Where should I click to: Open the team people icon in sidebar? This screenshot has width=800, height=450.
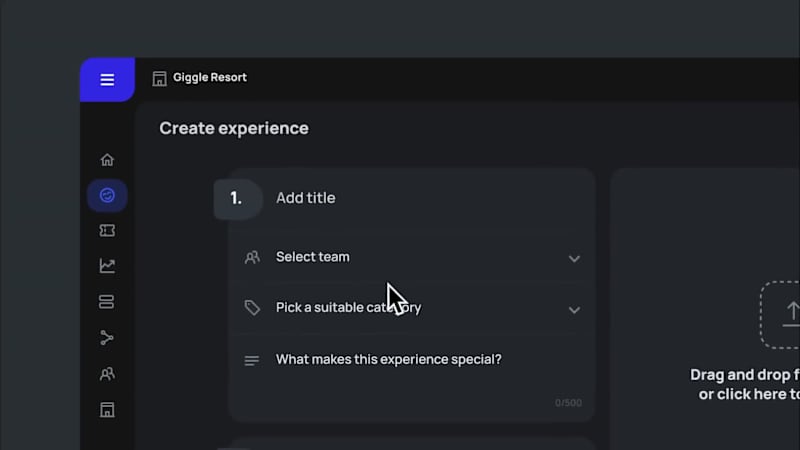coord(107,374)
